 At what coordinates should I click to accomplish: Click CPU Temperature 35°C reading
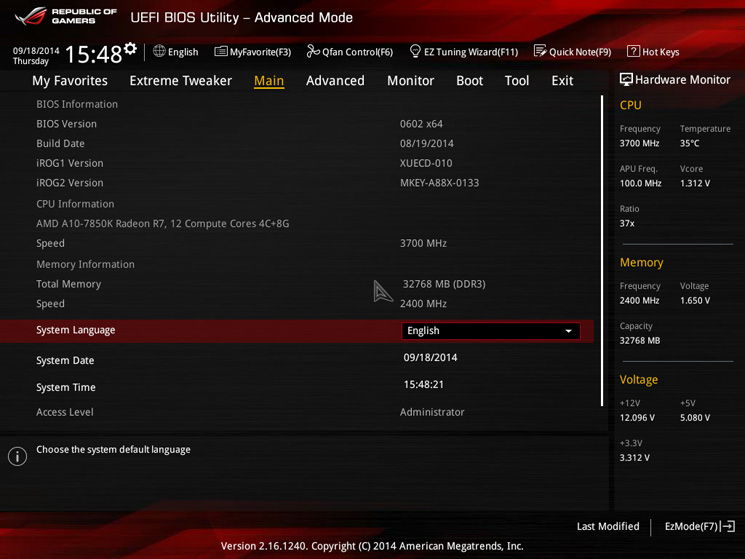pyautogui.click(x=689, y=143)
